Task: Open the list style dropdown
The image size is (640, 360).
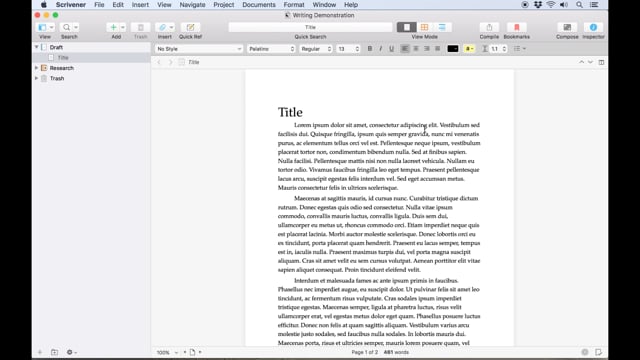Action: click(519, 49)
